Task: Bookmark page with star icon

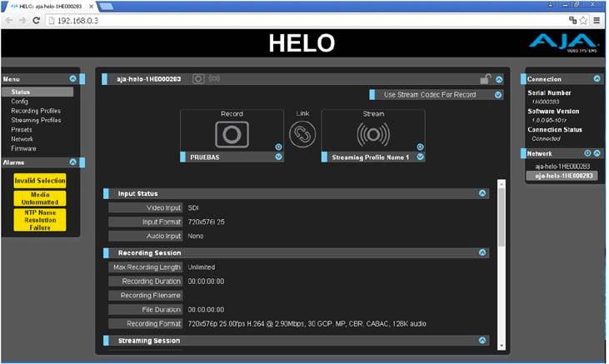Action: (583, 20)
